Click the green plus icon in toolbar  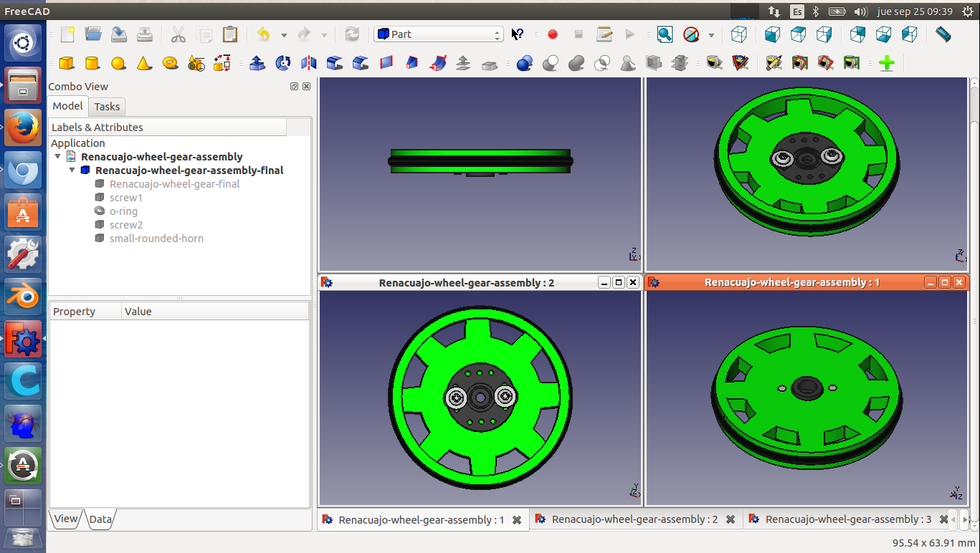pos(887,63)
